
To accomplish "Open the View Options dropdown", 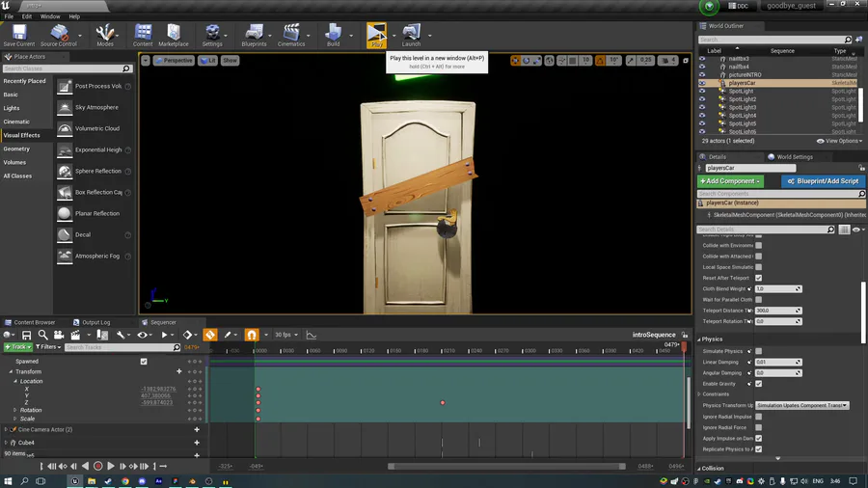I will (x=842, y=141).
